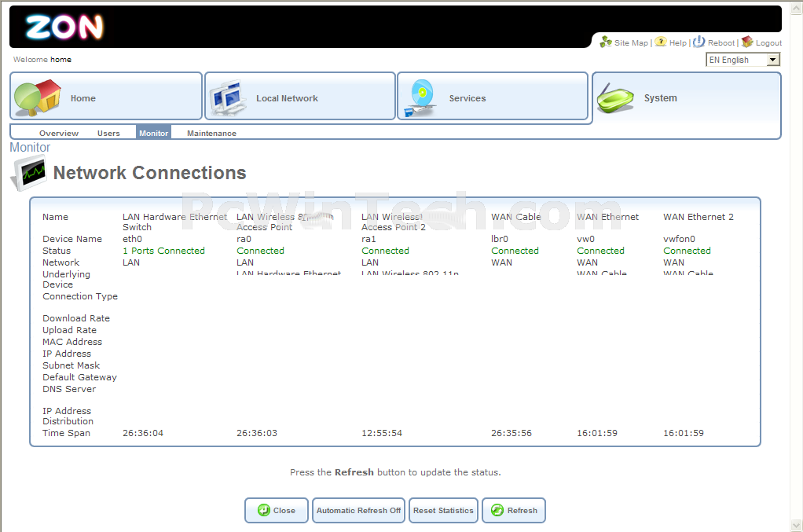
Task: Click the Services disc icon
Action: pos(420,97)
